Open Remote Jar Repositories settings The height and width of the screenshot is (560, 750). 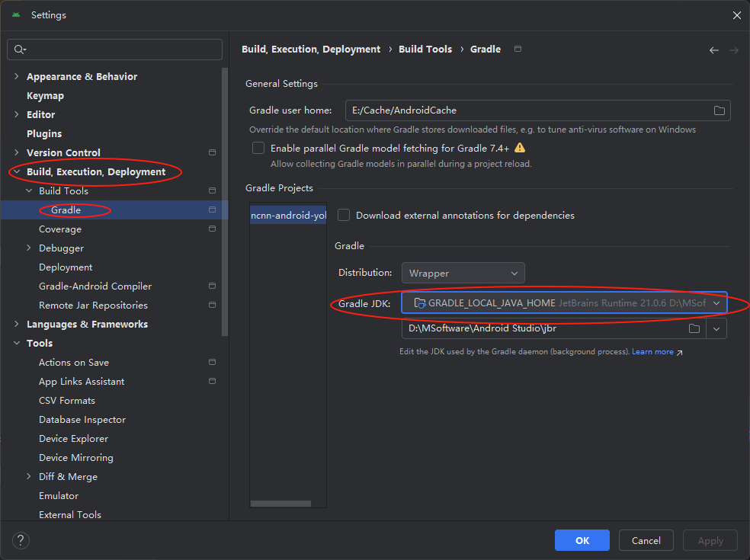click(x=93, y=305)
